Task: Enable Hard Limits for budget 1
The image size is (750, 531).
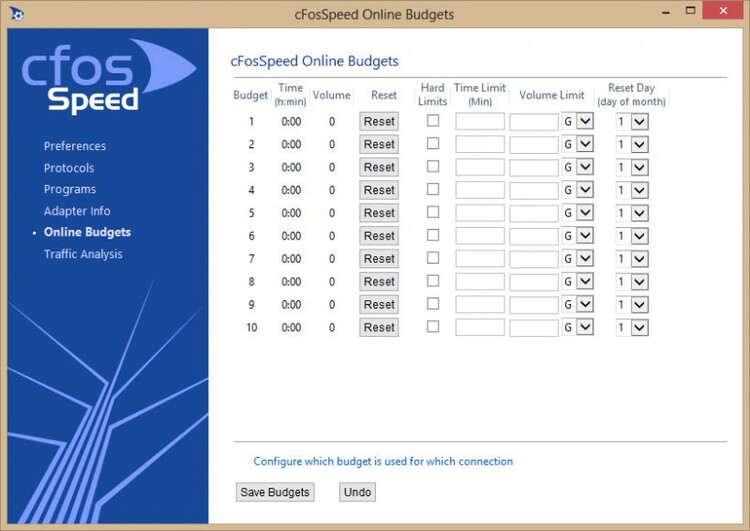Action: tap(433, 121)
